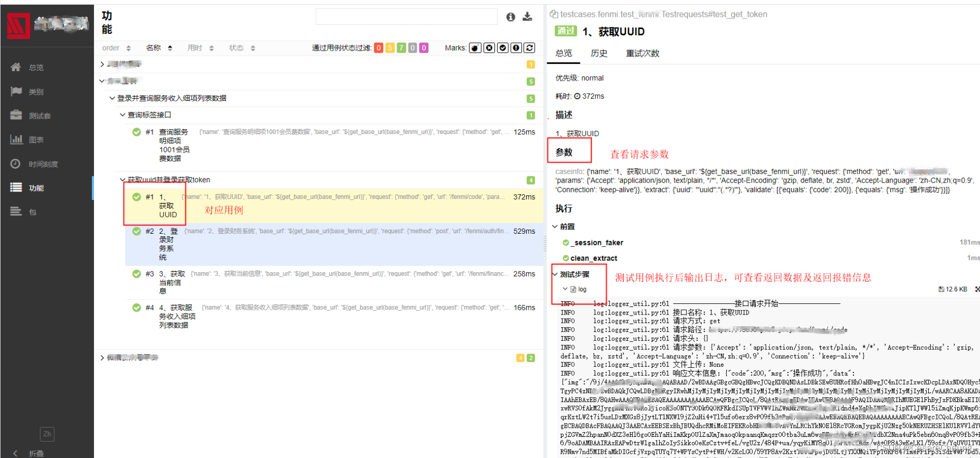Viewport: 980px width, 458px height.
Task: Toggle the new-passed checkmark mark filter
Action: (x=503, y=48)
